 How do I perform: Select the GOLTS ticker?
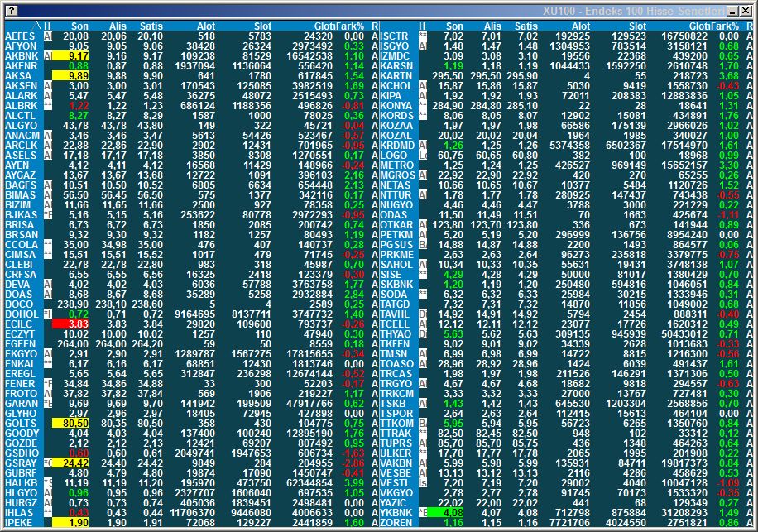click(21, 424)
